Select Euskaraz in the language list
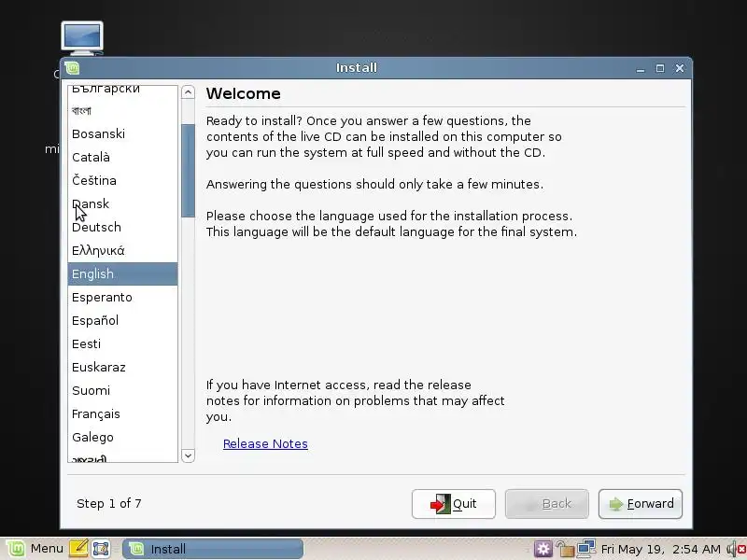This screenshot has height=560, width=747. [123, 367]
